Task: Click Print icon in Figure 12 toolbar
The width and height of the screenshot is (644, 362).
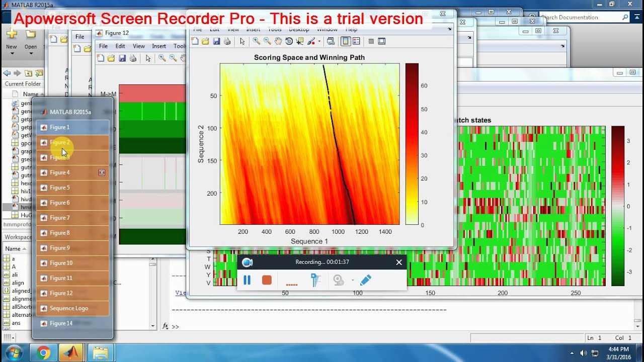Action: click(x=133, y=58)
